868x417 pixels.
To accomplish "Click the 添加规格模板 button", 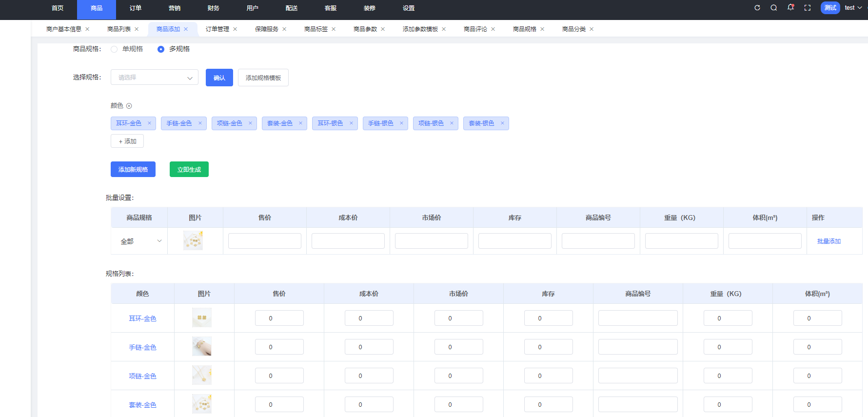I will (263, 78).
